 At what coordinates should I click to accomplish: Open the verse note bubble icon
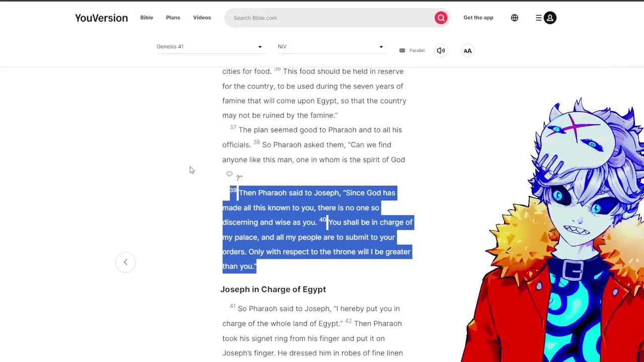[229, 174]
